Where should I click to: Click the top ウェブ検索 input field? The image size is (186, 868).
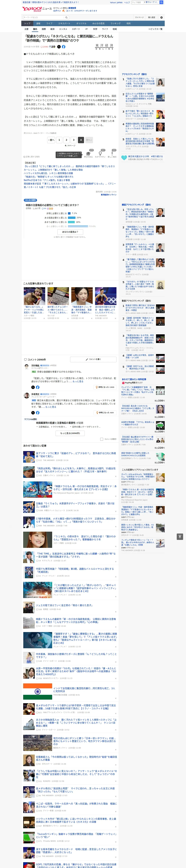click(137, 2)
